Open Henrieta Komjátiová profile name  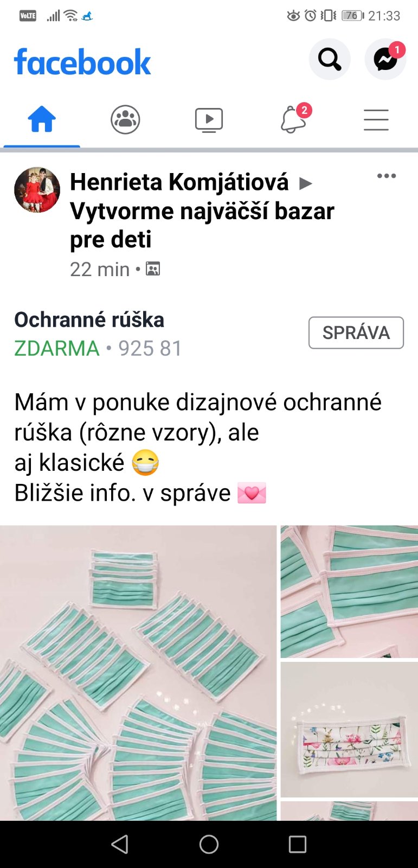click(179, 182)
